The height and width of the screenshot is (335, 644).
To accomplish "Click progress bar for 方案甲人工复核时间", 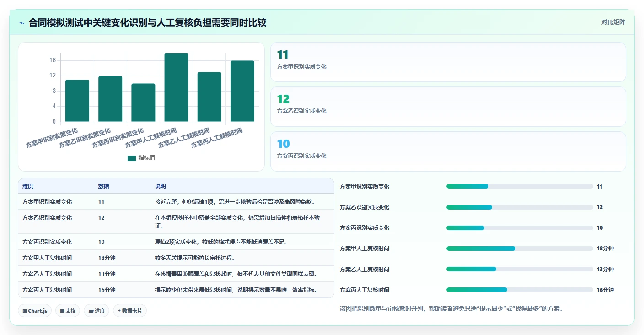I will coord(520,249).
